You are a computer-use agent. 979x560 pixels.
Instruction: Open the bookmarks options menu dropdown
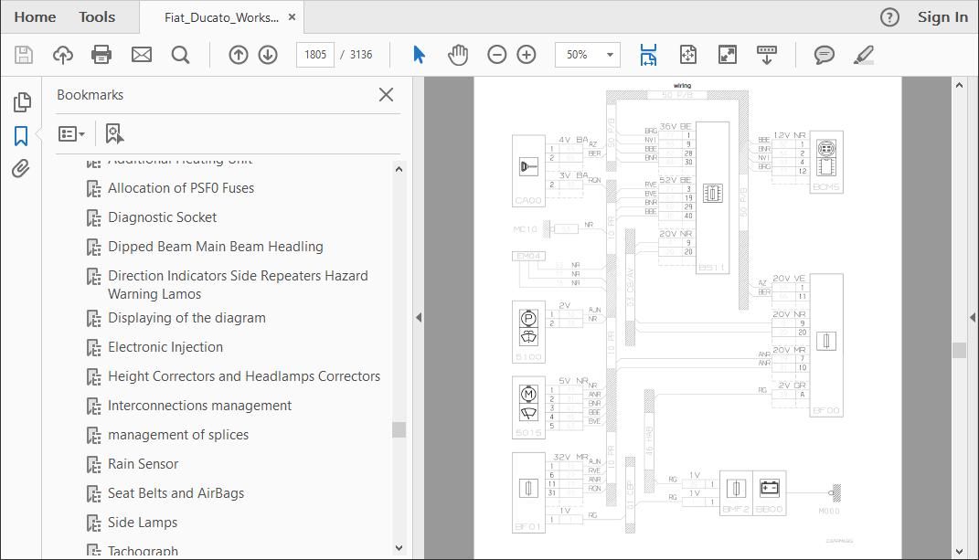71,133
